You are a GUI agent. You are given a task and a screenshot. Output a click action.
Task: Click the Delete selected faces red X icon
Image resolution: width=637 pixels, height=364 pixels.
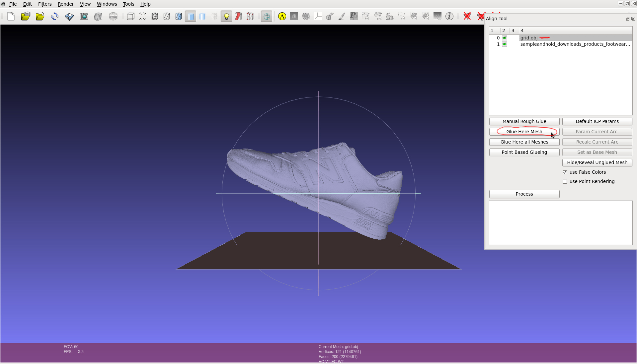coord(467,16)
